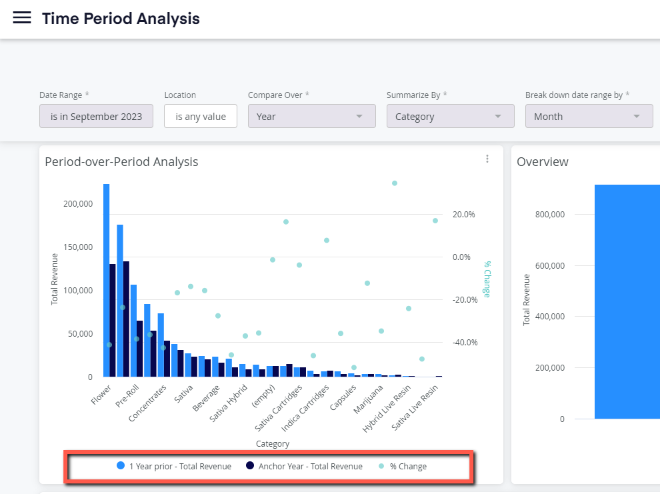
Task: Toggle the Anchor Year Total Revenue legend series
Action: click(x=304, y=466)
